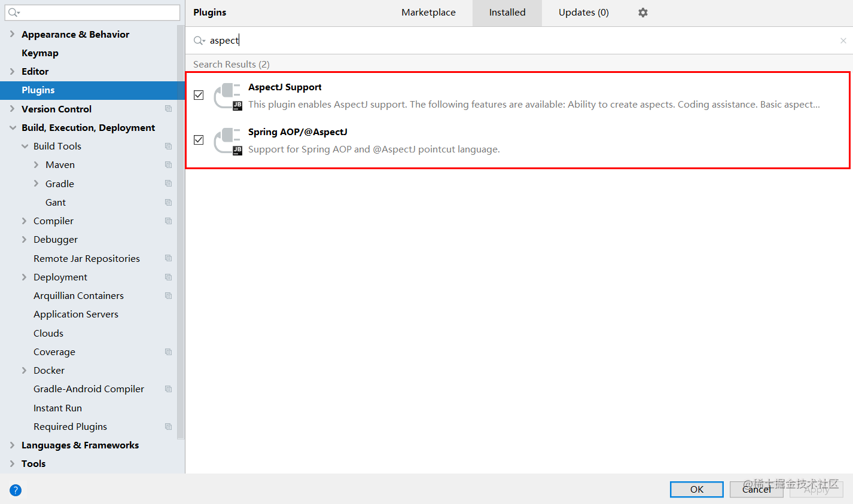Click project-level icon next to Version Control
The height and width of the screenshot is (504, 853).
coord(168,109)
